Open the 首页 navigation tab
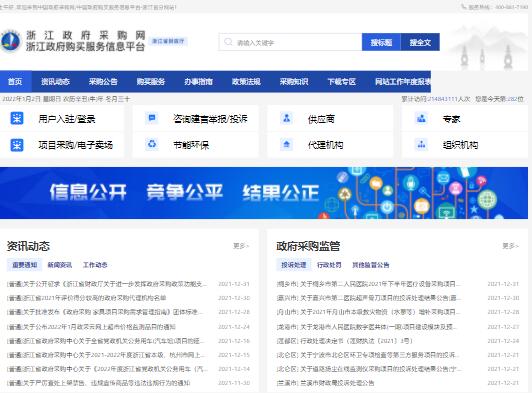 tap(15, 81)
